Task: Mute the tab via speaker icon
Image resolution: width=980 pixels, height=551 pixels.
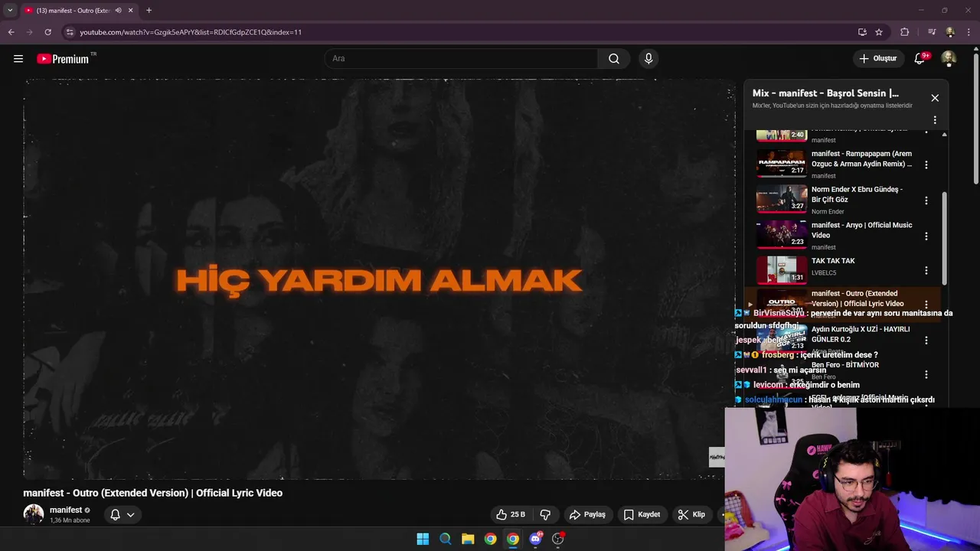Action: tap(118, 11)
